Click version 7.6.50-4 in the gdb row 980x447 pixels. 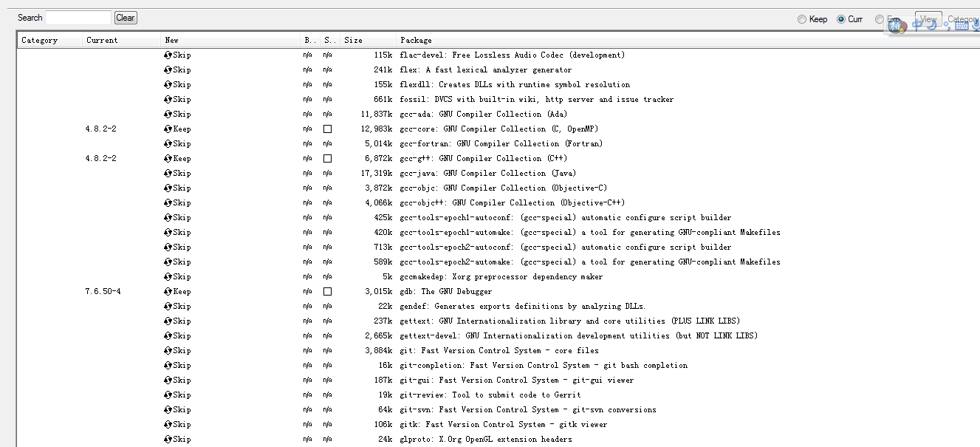[x=103, y=292]
